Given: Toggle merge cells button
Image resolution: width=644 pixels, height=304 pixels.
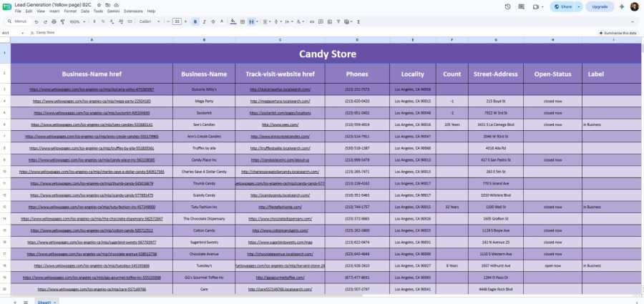Looking at the screenshot, I should click(250, 21).
